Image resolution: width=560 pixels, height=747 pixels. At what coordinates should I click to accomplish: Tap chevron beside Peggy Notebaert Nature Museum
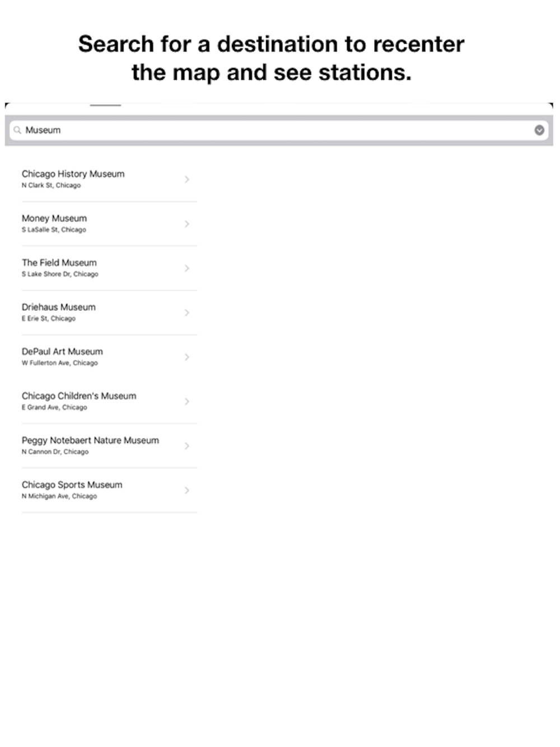click(x=187, y=446)
